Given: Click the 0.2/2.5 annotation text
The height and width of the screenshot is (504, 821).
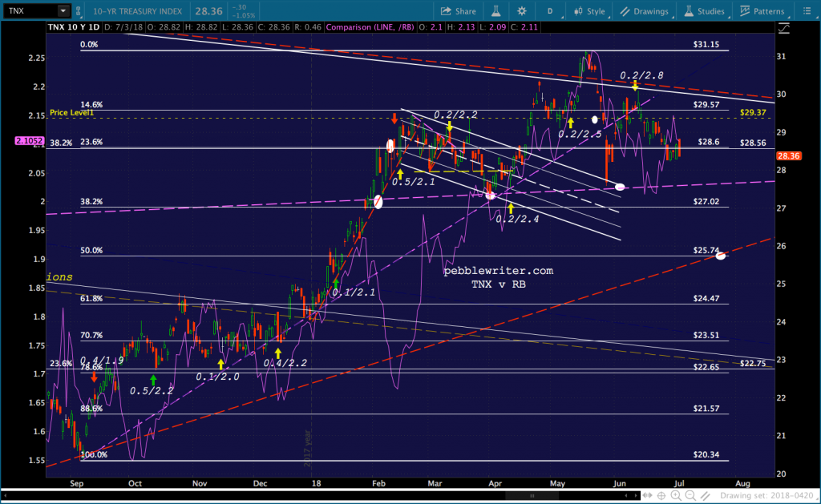Looking at the screenshot, I should point(580,135).
